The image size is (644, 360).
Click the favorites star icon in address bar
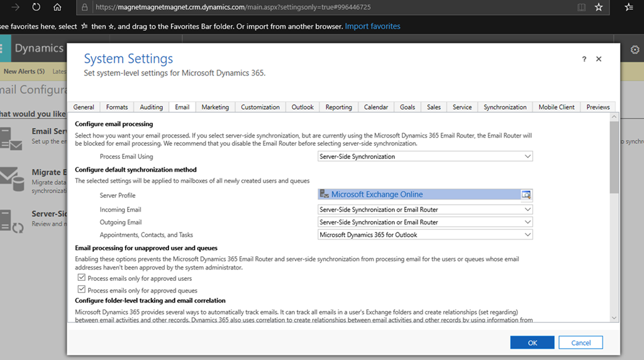click(599, 8)
